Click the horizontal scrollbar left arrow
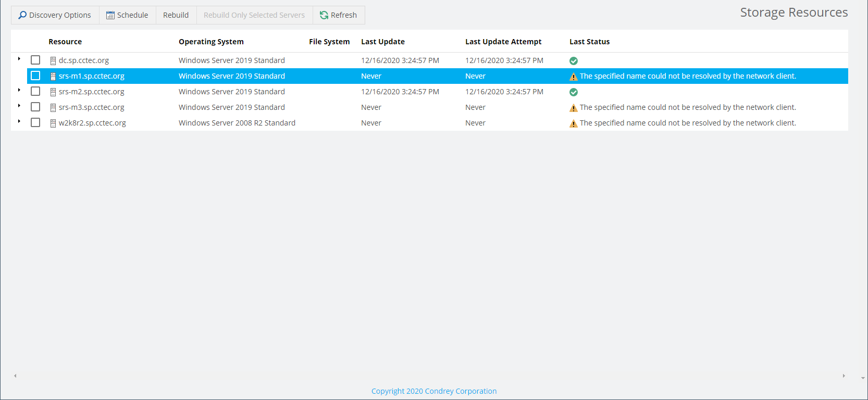 tap(15, 376)
